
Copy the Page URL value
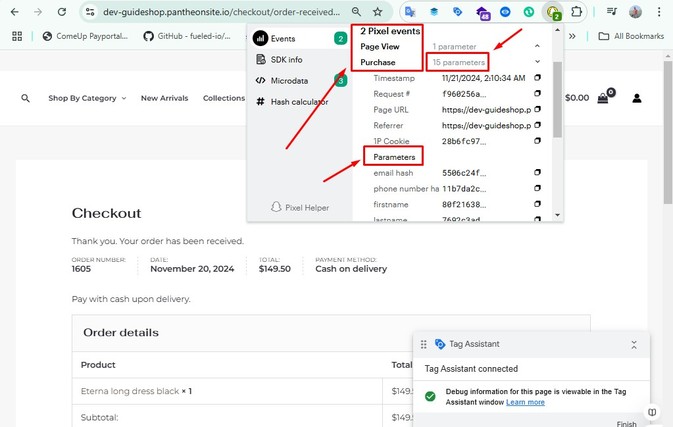tap(537, 110)
